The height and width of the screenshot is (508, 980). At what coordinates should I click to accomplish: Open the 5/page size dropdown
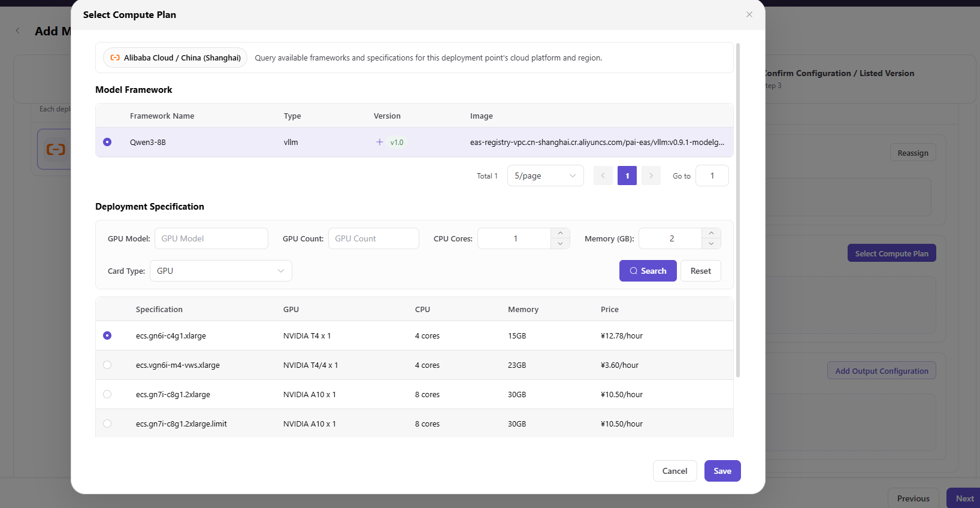546,176
